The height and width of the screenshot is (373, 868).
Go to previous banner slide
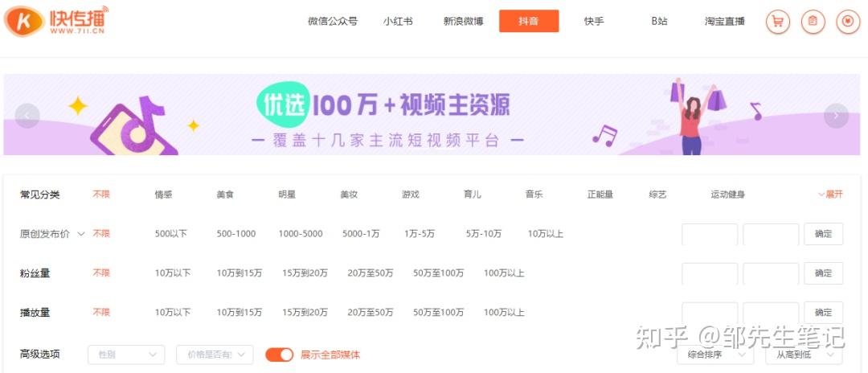(x=27, y=116)
